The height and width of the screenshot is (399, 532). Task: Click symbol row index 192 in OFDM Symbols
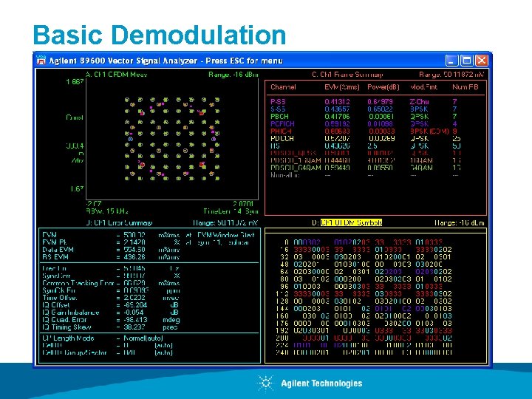[x=284, y=331]
